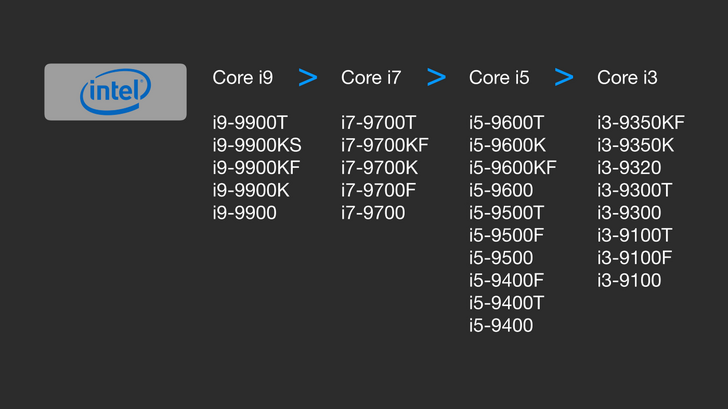Image resolution: width=728 pixels, height=409 pixels.
Task: Click the i3-9100 processor name
Action: coord(629,280)
